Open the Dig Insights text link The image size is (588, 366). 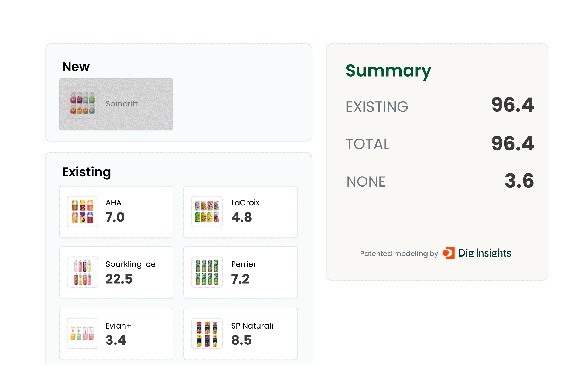484,253
